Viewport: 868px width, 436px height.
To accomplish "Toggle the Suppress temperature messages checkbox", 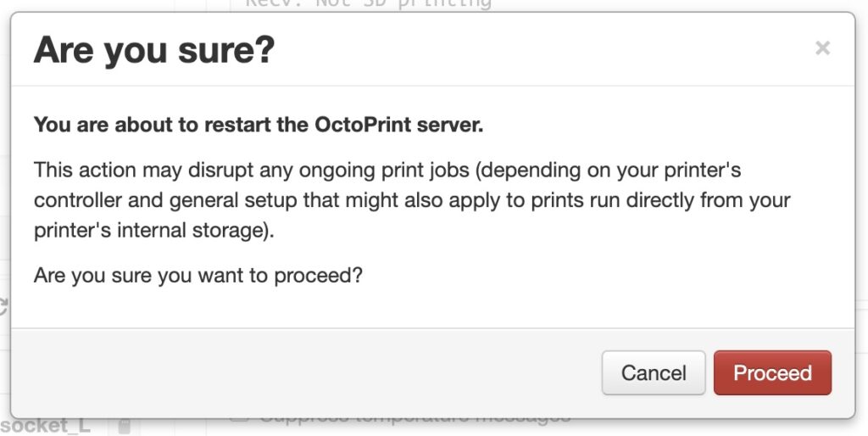I will (240, 418).
